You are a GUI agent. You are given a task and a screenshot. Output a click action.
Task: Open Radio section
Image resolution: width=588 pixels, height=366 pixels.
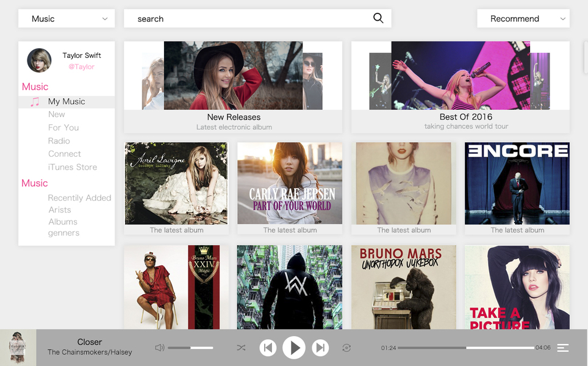click(59, 141)
